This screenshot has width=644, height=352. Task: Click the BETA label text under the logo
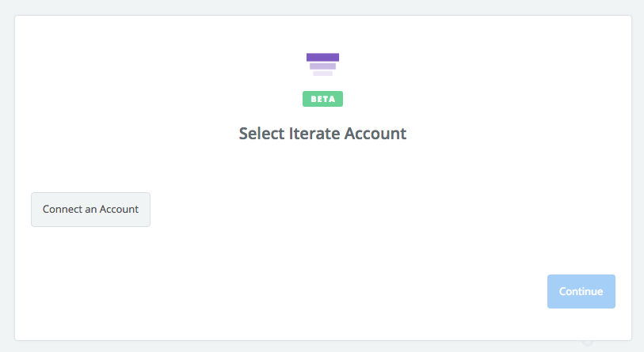click(322, 99)
